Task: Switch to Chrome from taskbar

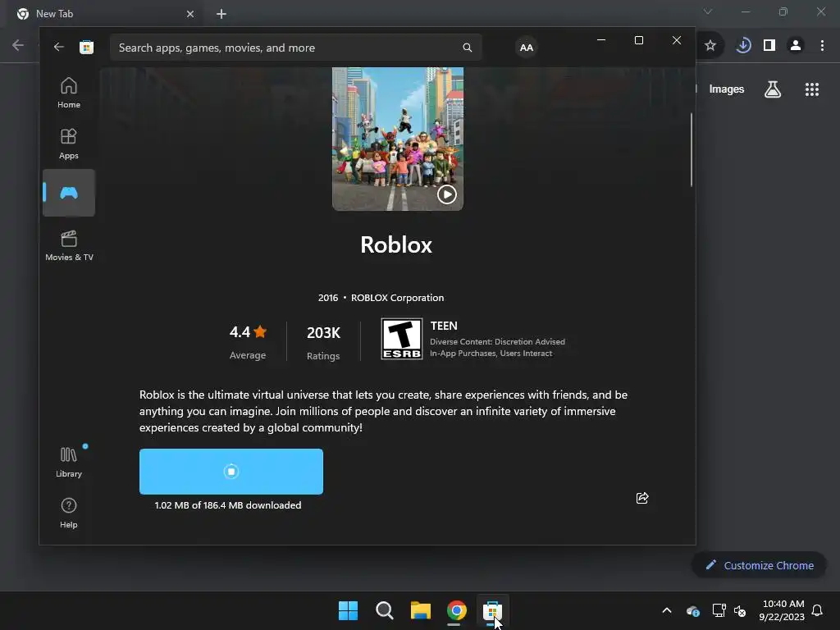Action: [x=456, y=610]
